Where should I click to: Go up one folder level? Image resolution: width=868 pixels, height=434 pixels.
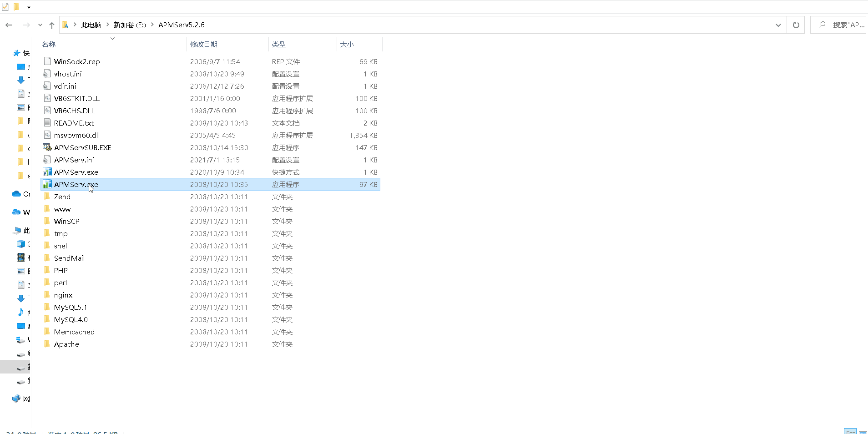(x=51, y=25)
